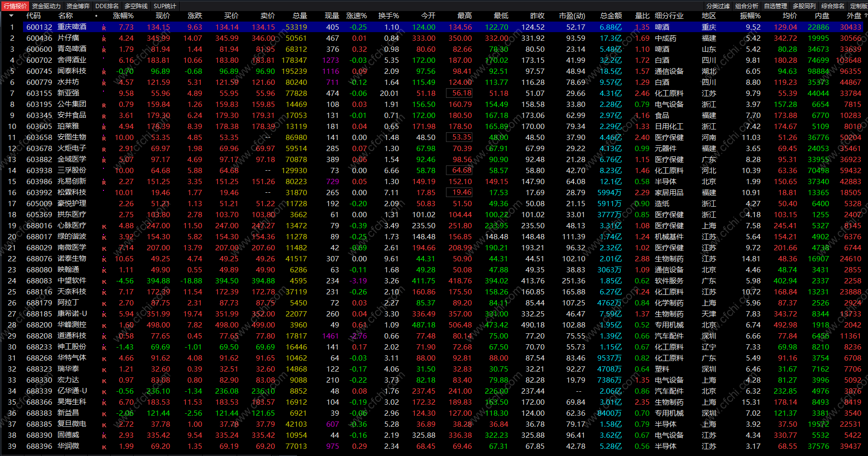Click the K marker in the 阿拉丁 row
The image size is (868, 456).
[104, 304]
